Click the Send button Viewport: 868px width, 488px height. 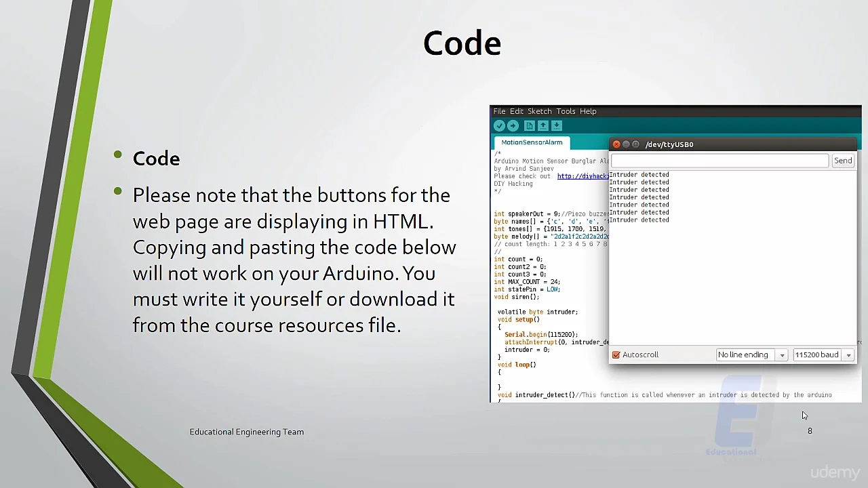click(843, 161)
